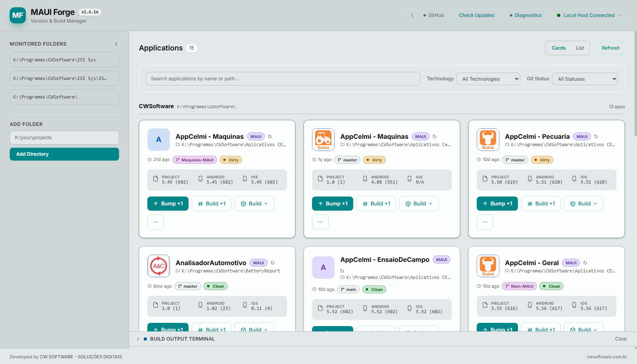Select monitored folder K:\Programas\CWSoftware\ISI Sys
Screen dimensions: 637x364
(64, 60)
